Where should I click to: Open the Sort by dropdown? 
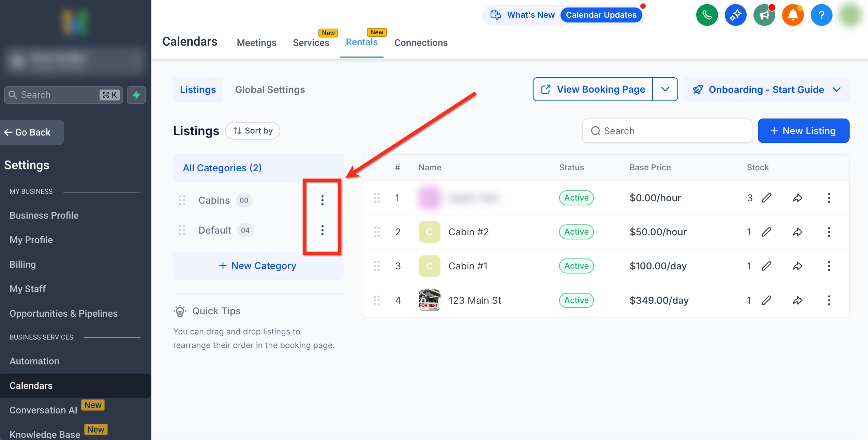pyautogui.click(x=253, y=131)
